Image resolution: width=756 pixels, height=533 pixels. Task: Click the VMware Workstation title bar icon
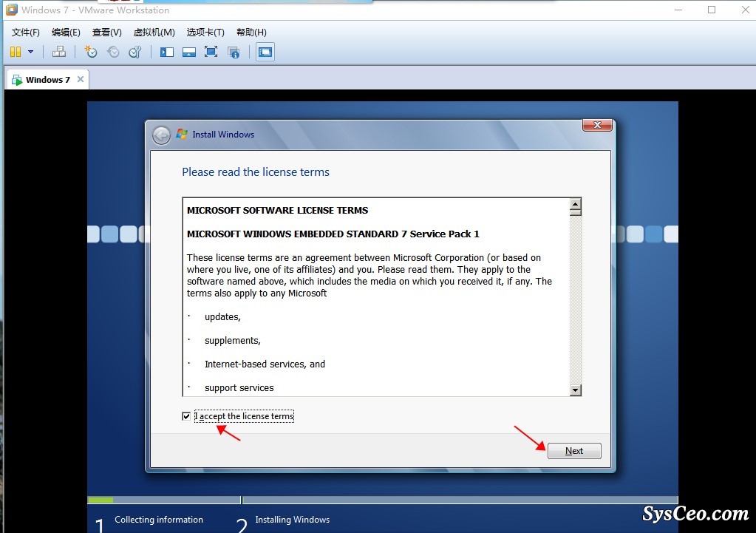pos(12,10)
